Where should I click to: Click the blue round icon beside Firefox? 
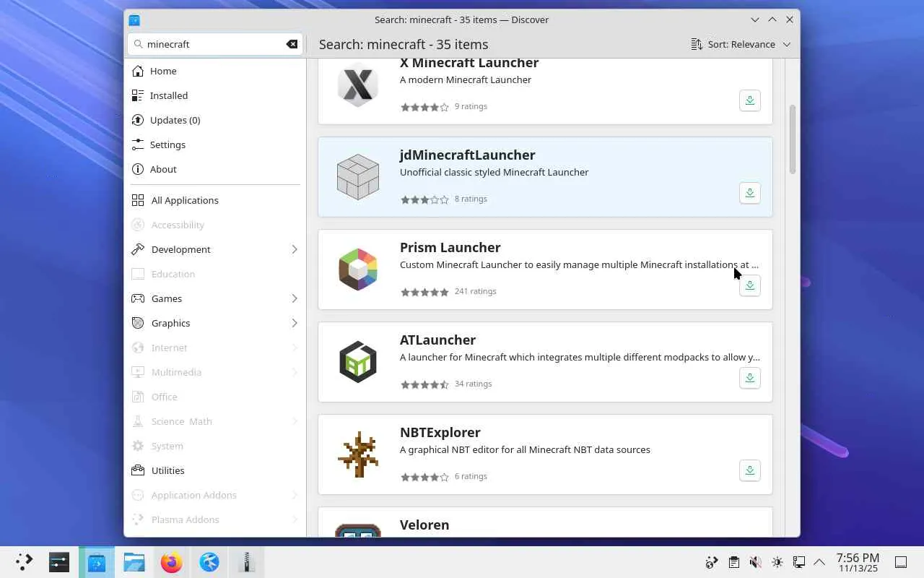(x=209, y=562)
